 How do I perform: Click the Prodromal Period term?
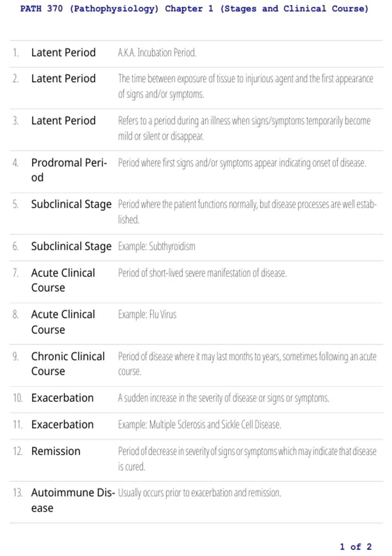click(x=69, y=170)
